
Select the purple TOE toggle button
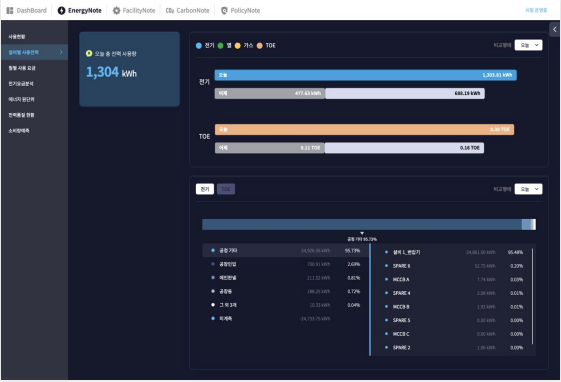point(226,189)
